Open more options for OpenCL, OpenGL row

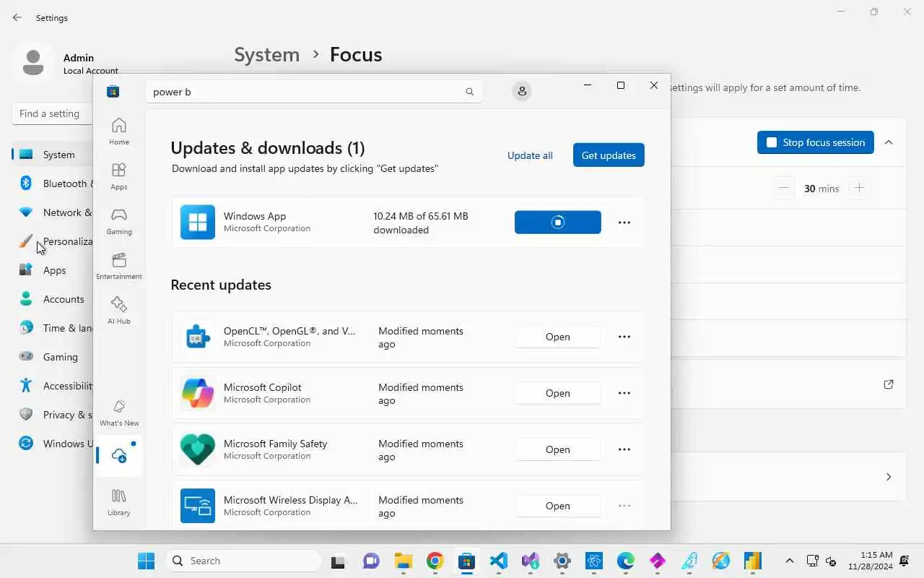point(624,337)
